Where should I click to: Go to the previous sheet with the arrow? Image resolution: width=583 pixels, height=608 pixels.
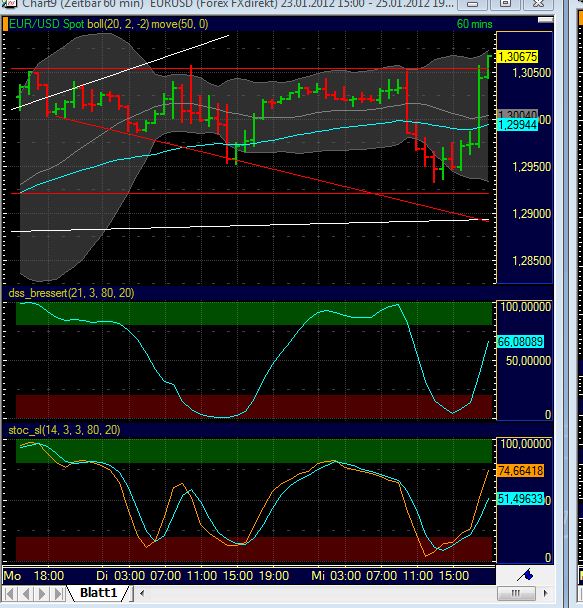(26, 594)
